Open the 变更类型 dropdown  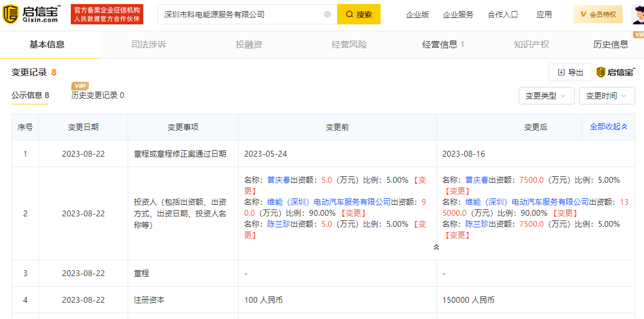point(547,96)
